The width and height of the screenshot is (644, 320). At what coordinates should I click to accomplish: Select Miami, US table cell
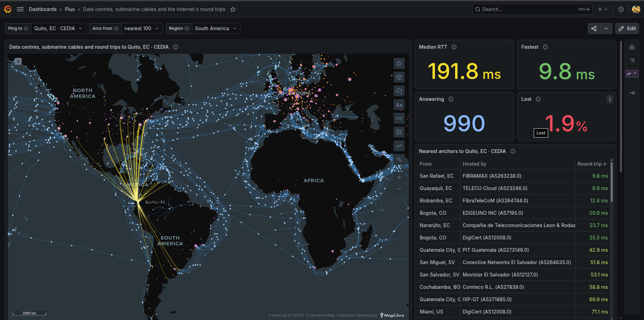439,312
